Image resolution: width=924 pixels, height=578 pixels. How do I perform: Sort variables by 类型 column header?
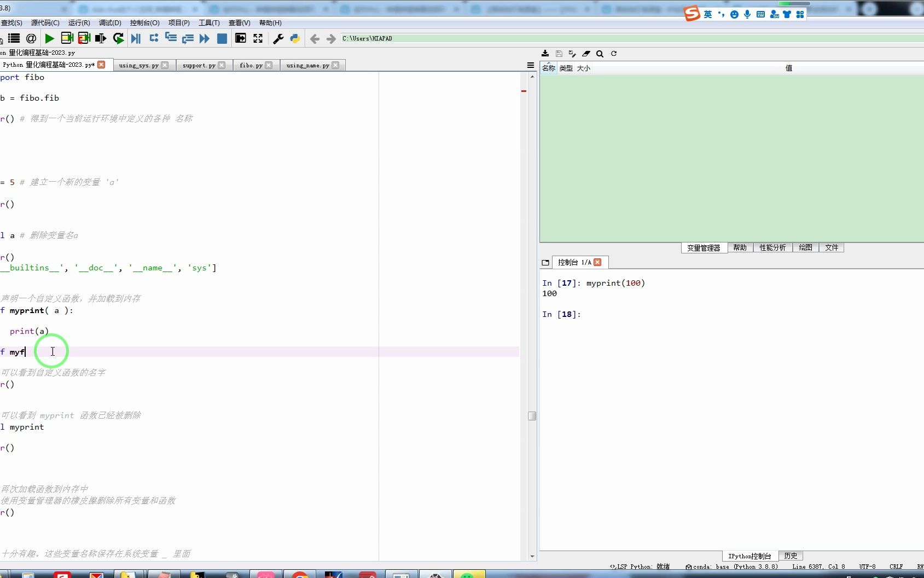tap(566, 68)
